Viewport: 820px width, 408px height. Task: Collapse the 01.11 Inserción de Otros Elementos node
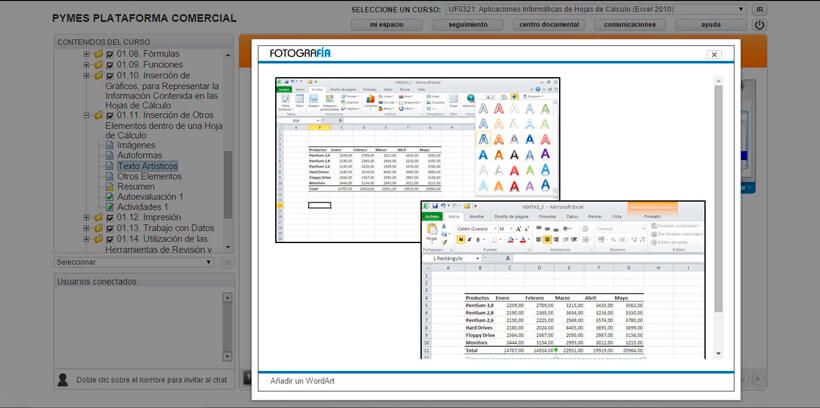(x=86, y=115)
